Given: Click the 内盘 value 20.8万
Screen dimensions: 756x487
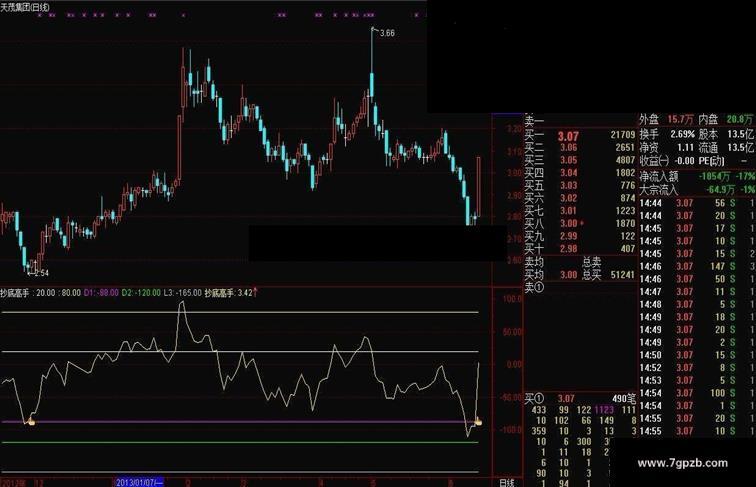Looking at the screenshot, I should coord(739,119).
